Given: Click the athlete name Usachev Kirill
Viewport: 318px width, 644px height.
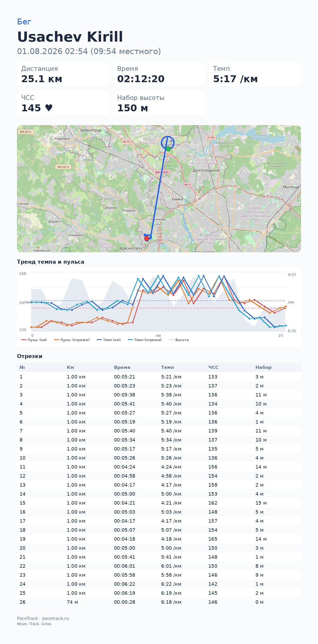Looking at the screenshot, I should pos(70,37).
